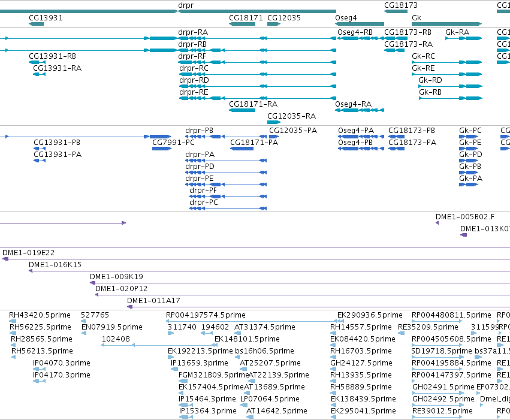Select EST RH43420.5prime
The width and height of the screenshot is (510, 420).
pos(40,315)
